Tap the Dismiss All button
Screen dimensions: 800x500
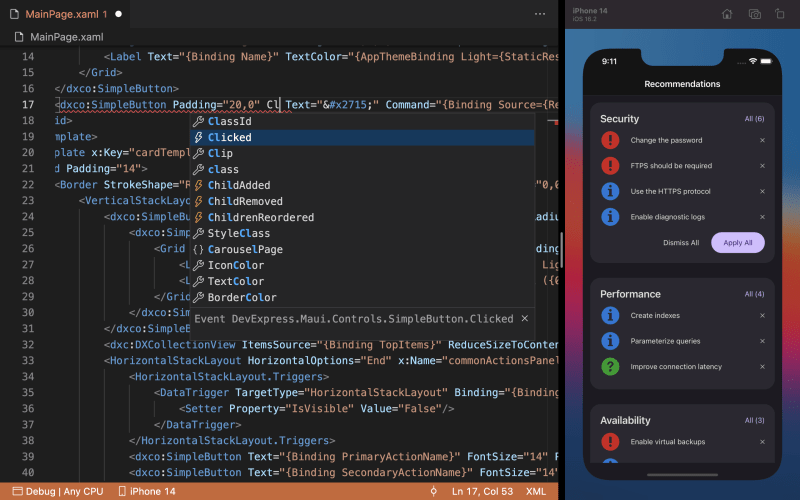(x=681, y=243)
